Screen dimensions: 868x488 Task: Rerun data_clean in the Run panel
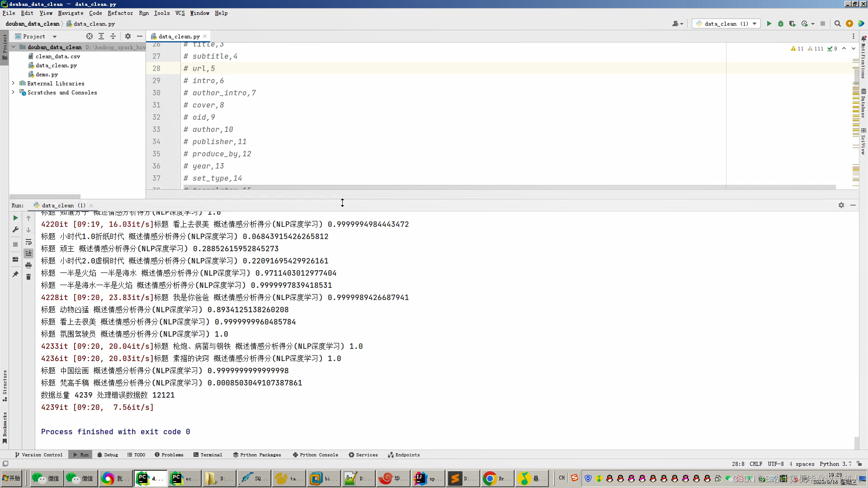tap(15, 218)
